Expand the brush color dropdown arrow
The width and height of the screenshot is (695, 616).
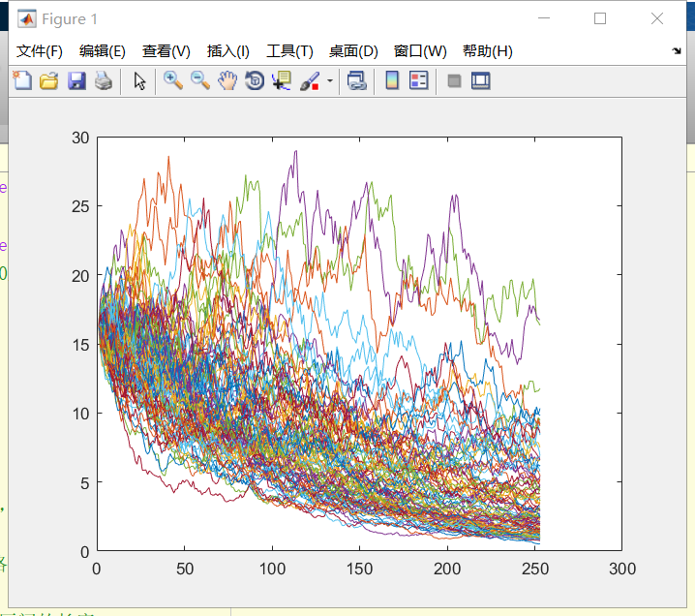[330, 81]
